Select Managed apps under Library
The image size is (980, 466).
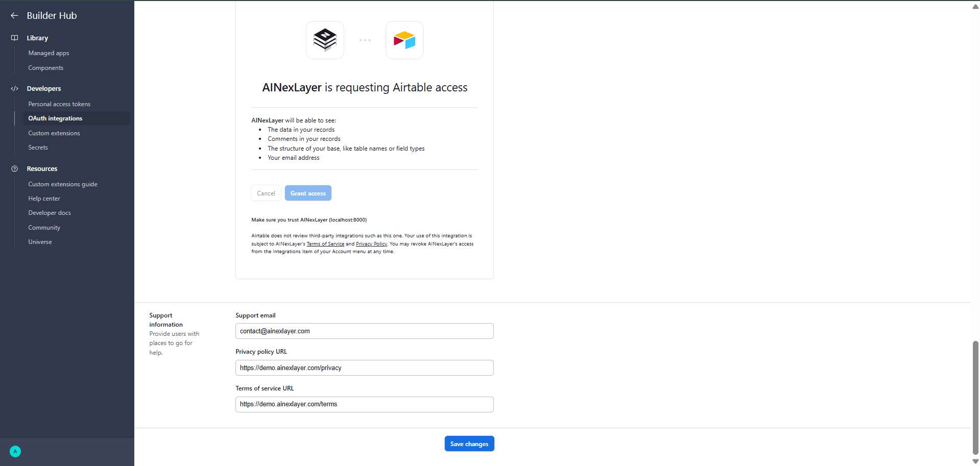pos(48,53)
